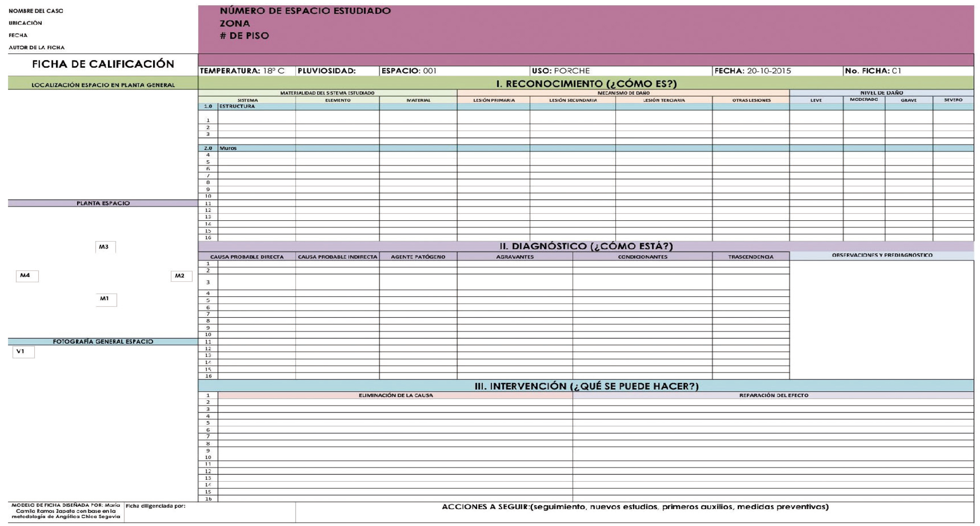The height and width of the screenshot is (526, 980).
Task: Click the '2.0 Muros' row
Action: [x=586, y=148]
